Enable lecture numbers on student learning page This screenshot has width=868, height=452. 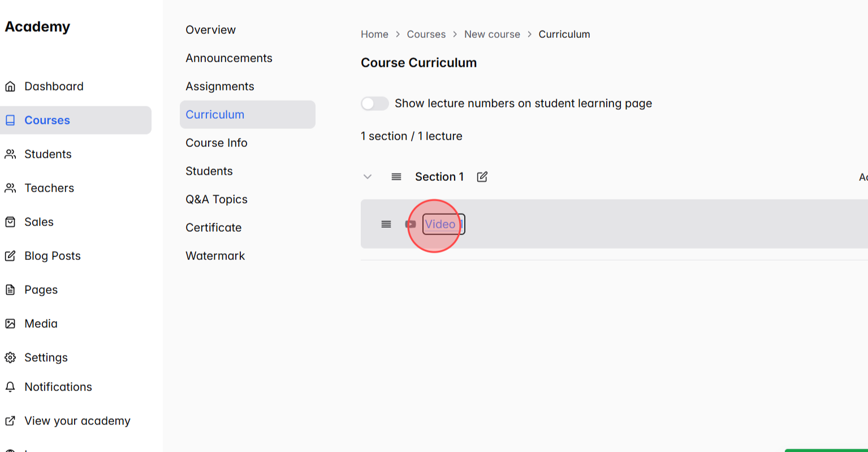(374, 103)
